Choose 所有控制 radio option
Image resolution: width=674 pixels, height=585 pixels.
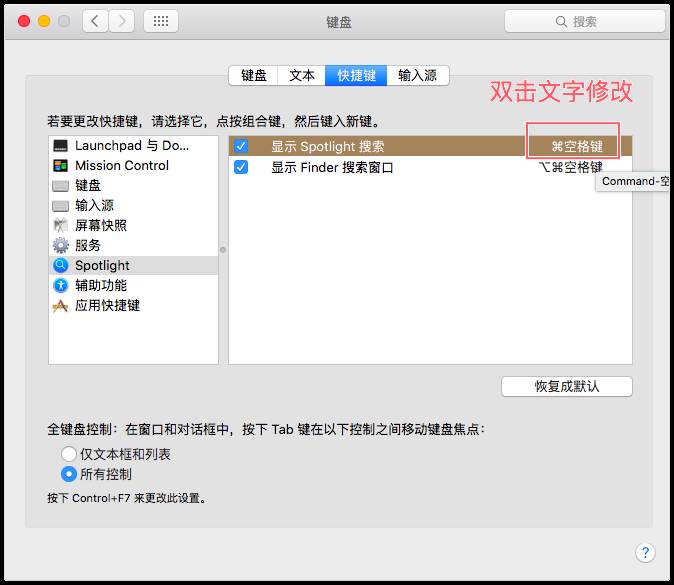click(69, 474)
